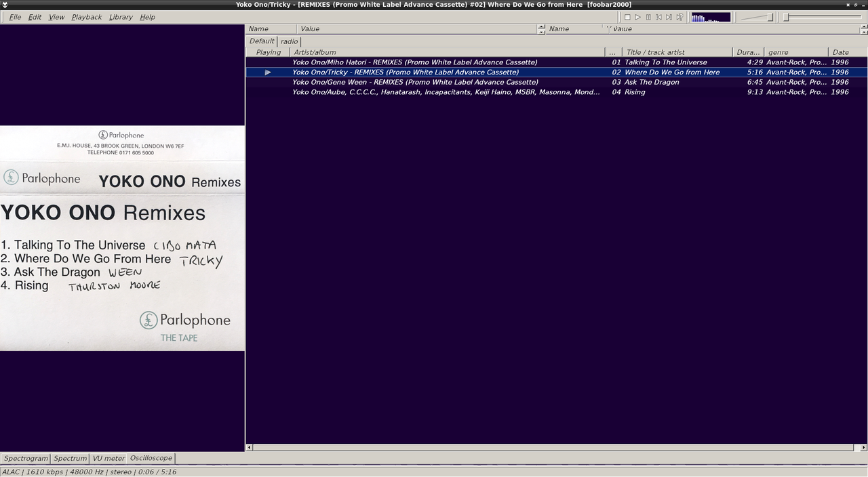This screenshot has height=477, width=868.
Task: Open the File menu
Action: [15, 17]
